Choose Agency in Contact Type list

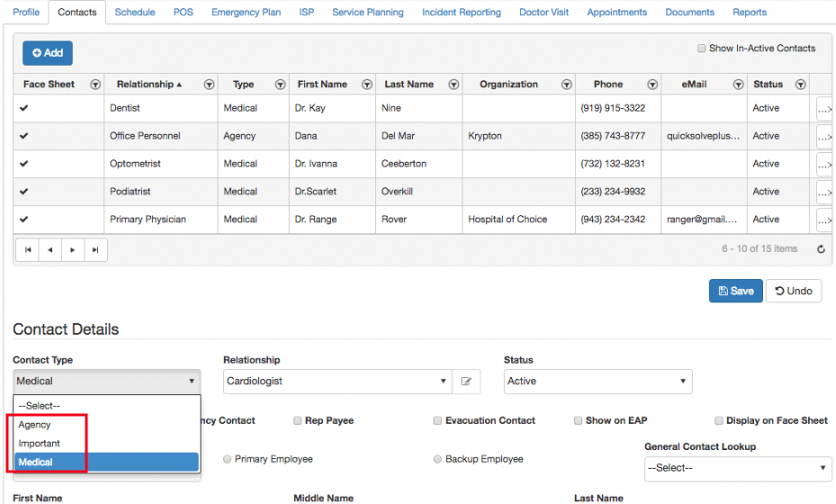pos(106,425)
